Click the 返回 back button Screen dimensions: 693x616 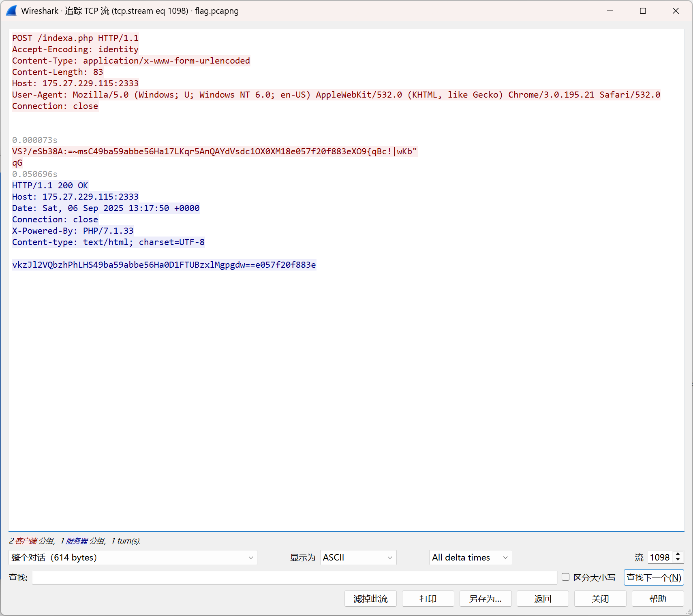point(543,599)
